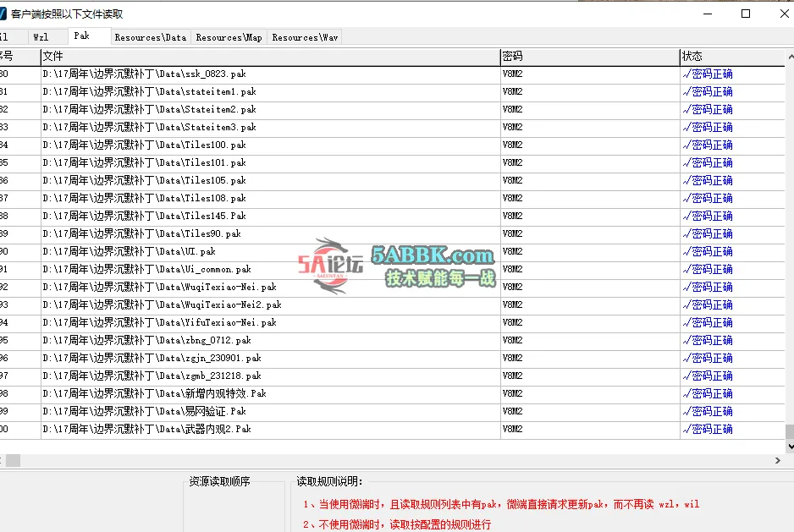Select the Ui_common.pak file row
794x532 pixels.
coord(393,269)
